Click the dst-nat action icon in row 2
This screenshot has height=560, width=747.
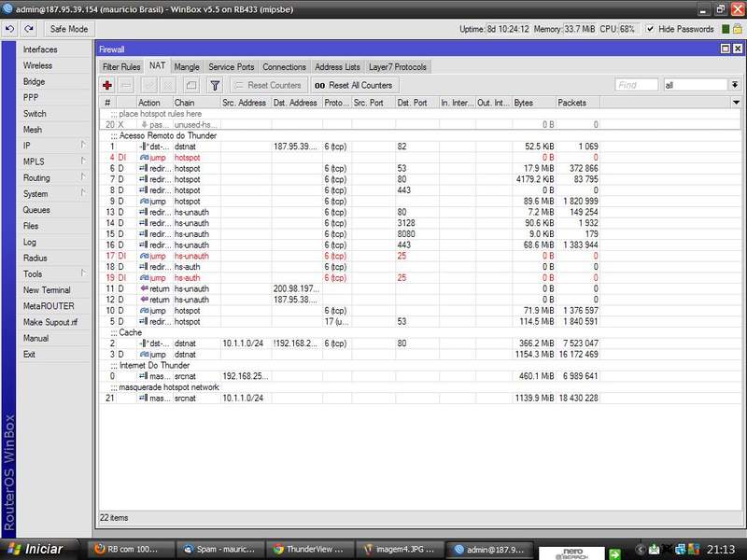click(144, 343)
